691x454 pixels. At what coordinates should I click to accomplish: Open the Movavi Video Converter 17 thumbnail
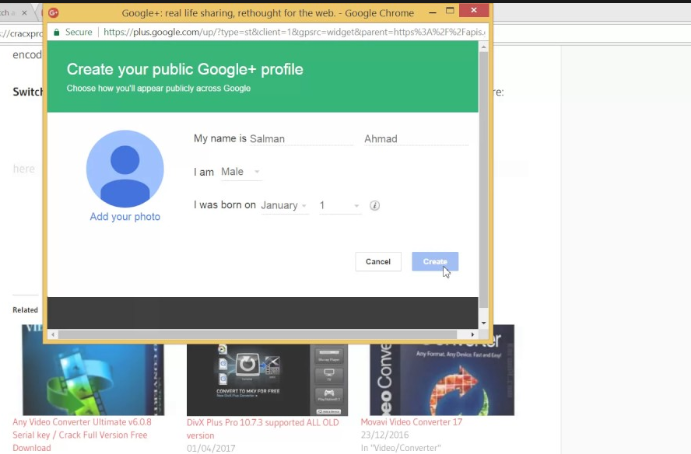441,370
